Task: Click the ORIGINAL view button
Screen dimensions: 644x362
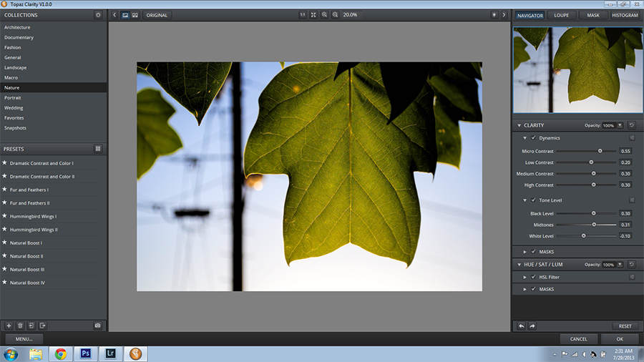Action: click(x=157, y=15)
